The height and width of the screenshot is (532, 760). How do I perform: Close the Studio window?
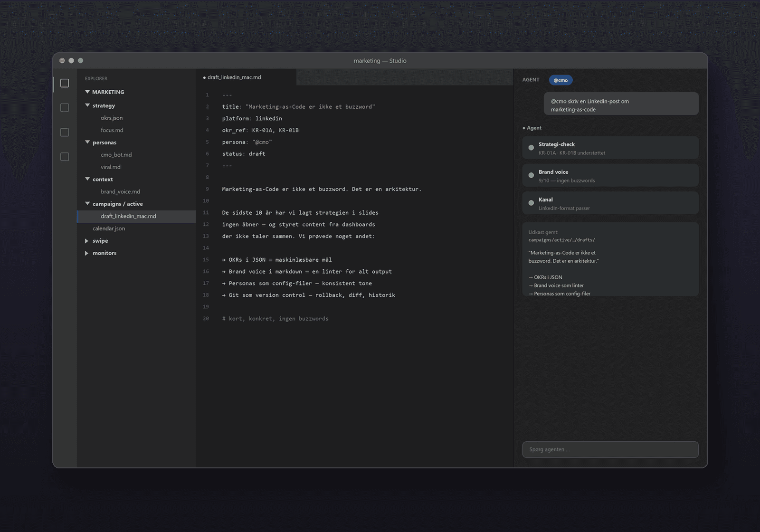(x=62, y=61)
